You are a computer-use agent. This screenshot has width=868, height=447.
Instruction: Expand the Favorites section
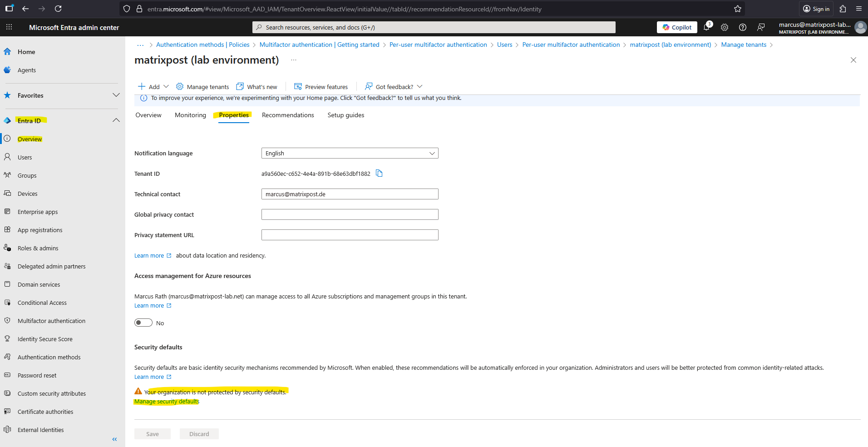point(116,95)
